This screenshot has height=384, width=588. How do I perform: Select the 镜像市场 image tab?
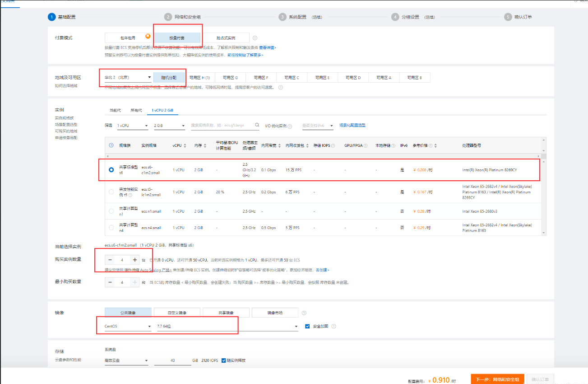pos(275,313)
